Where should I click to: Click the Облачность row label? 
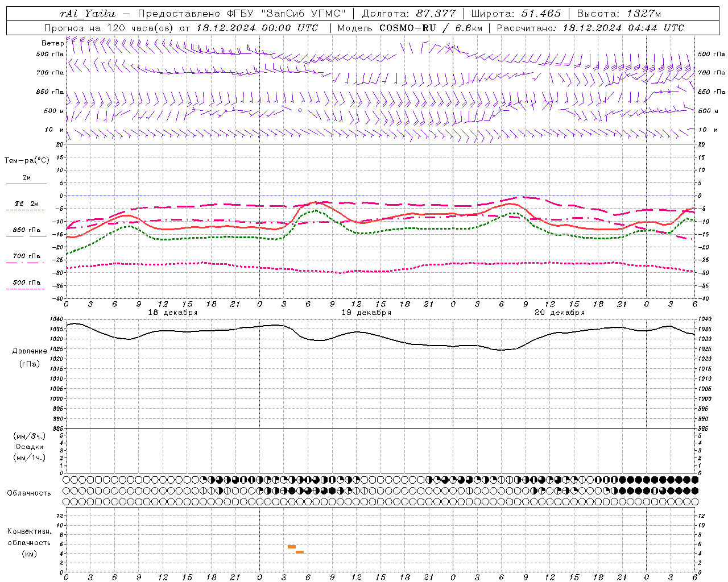pyautogui.click(x=29, y=493)
